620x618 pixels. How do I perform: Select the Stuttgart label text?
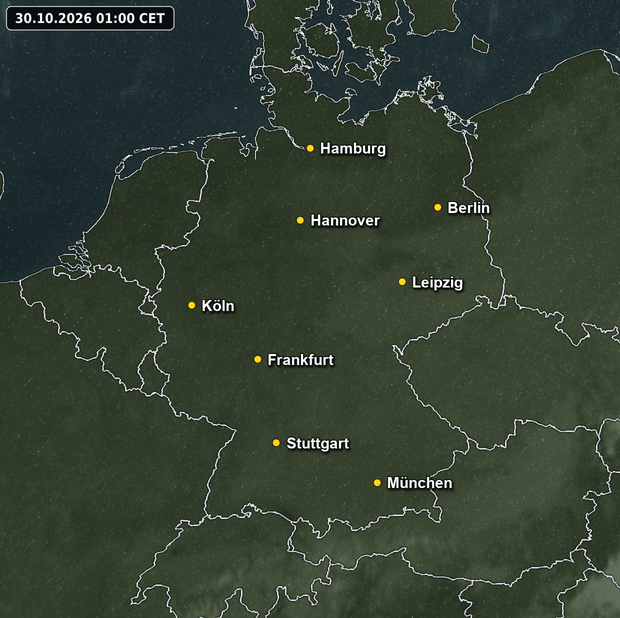(x=318, y=444)
